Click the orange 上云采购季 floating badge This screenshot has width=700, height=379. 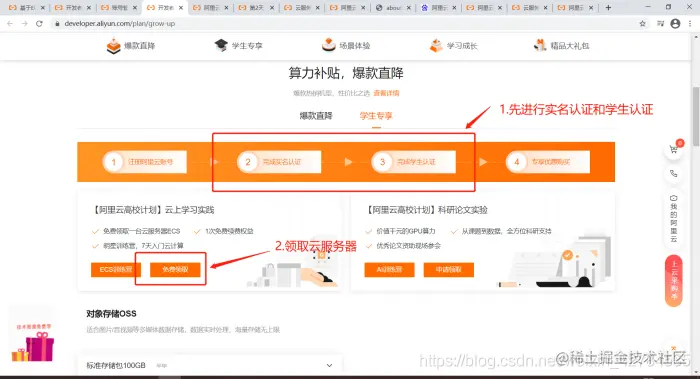[x=674, y=281]
